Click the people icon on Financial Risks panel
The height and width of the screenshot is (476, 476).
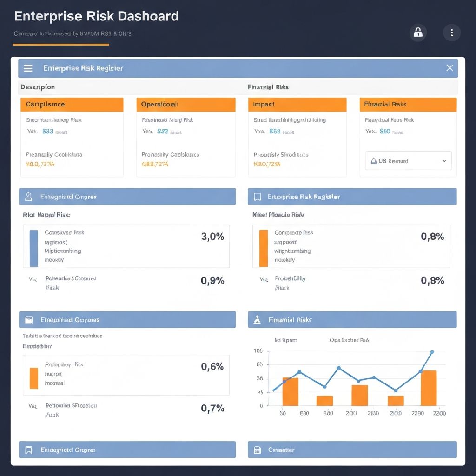tap(257, 319)
